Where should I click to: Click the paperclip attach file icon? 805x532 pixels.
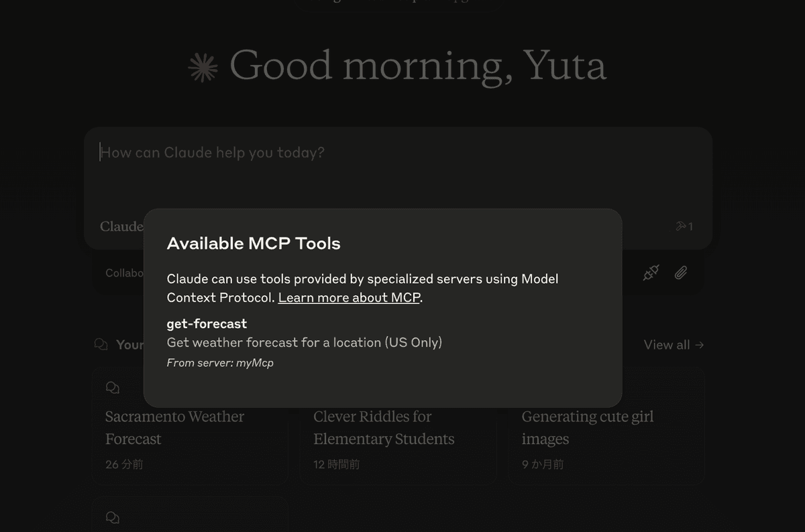(681, 273)
